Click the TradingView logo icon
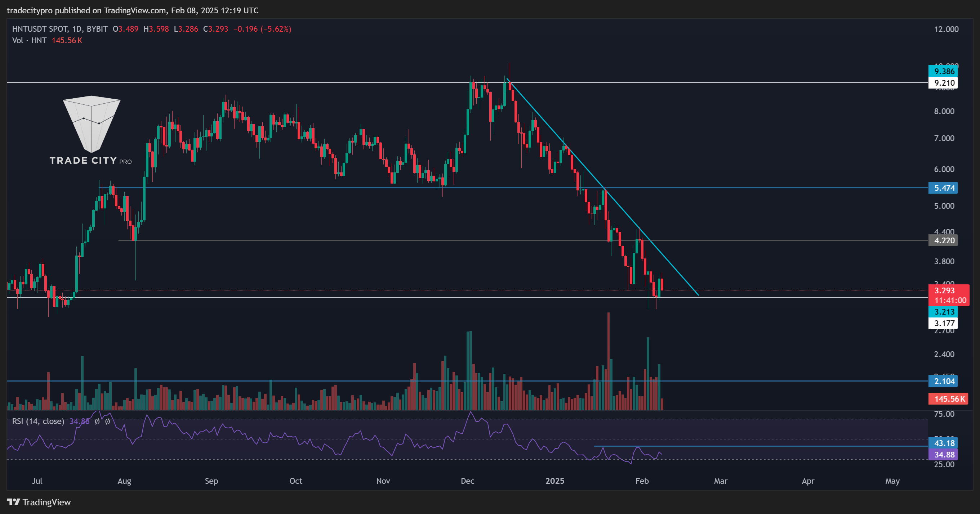Viewport: 980px width, 514px height. tap(14, 502)
